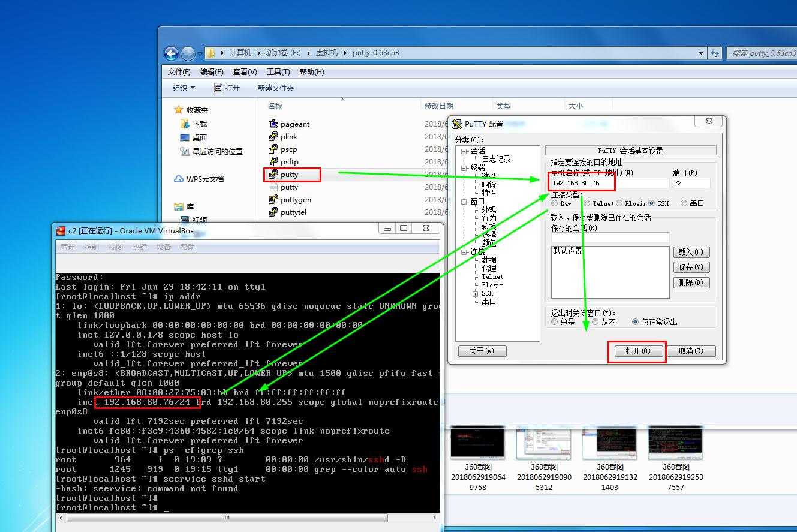Click the Explorer forward arrow button
This screenshot has height=532, width=797.
(188, 53)
